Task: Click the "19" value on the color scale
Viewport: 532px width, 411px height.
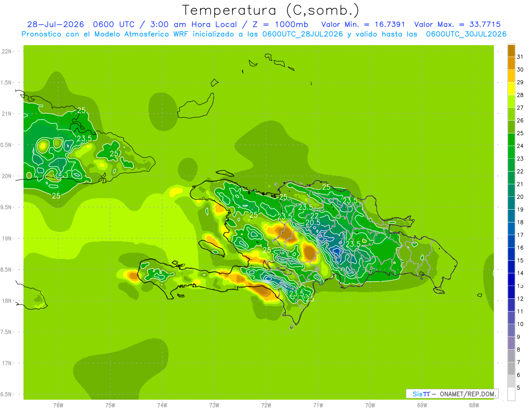Action: click(x=520, y=210)
